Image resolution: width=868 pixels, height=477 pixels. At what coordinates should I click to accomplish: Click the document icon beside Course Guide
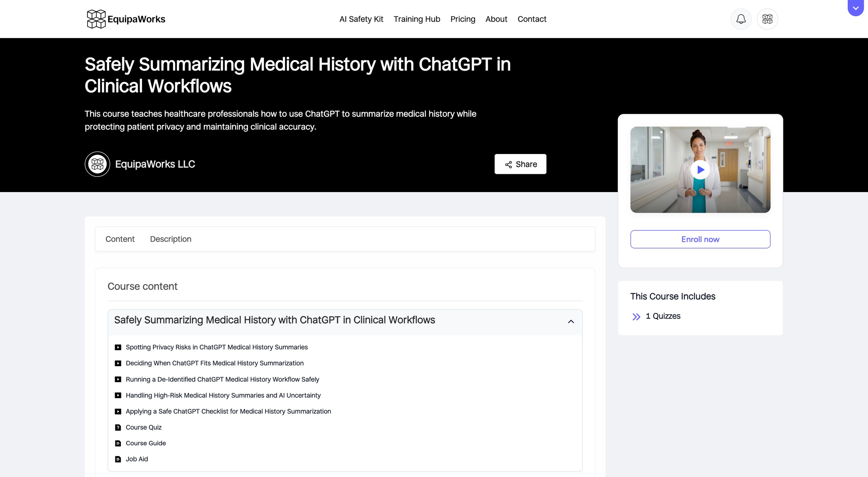point(118,443)
